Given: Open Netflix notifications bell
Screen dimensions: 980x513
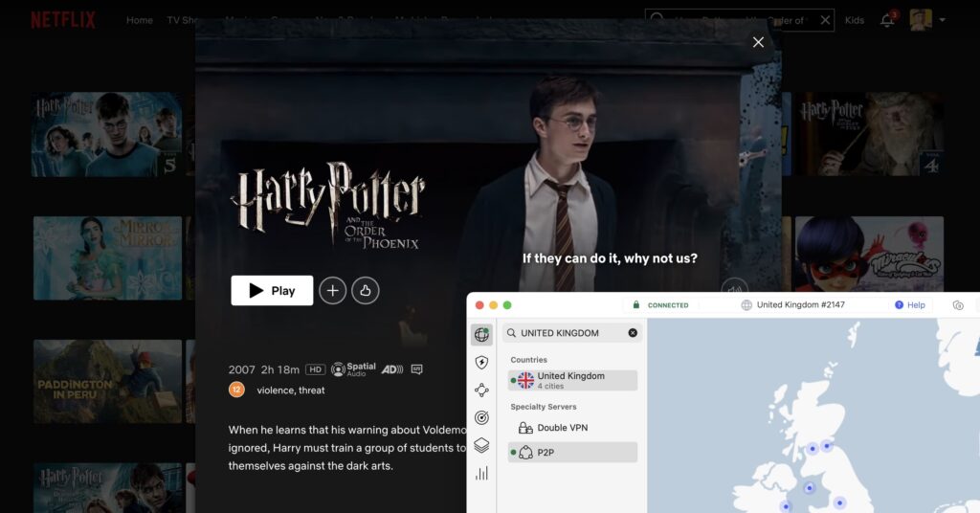Looking at the screenshot, I should (887, 20).
